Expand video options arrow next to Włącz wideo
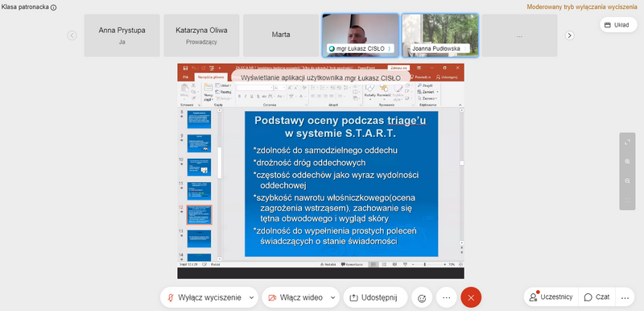 [x=333, y=298]
